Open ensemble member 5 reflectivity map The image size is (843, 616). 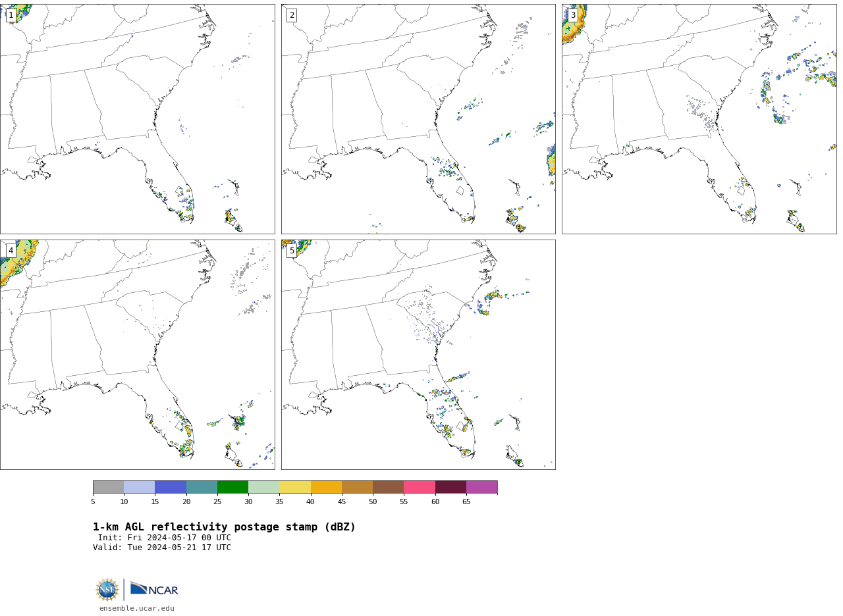click(x=418, y=355)
